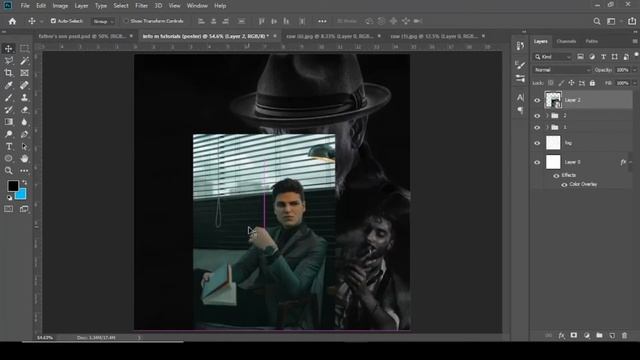
Task: Click the Opacity 100% value field
Action: click(x=622, y=70)
